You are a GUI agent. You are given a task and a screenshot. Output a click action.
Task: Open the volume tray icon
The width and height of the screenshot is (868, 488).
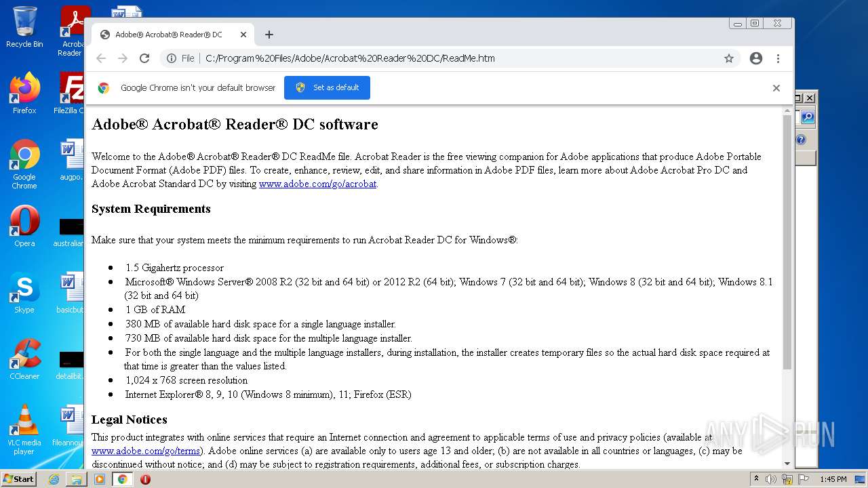click(x=772, y=479)
